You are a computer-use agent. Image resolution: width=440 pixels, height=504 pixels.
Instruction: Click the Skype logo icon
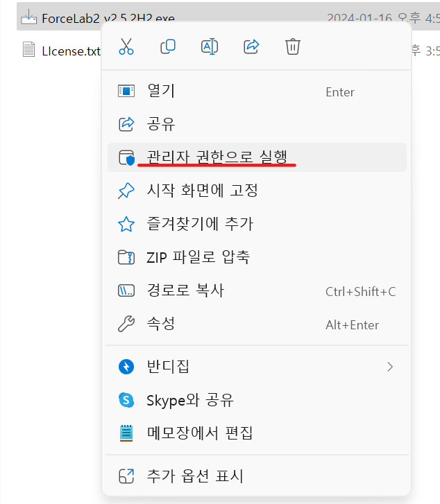(x=126, y=400)
